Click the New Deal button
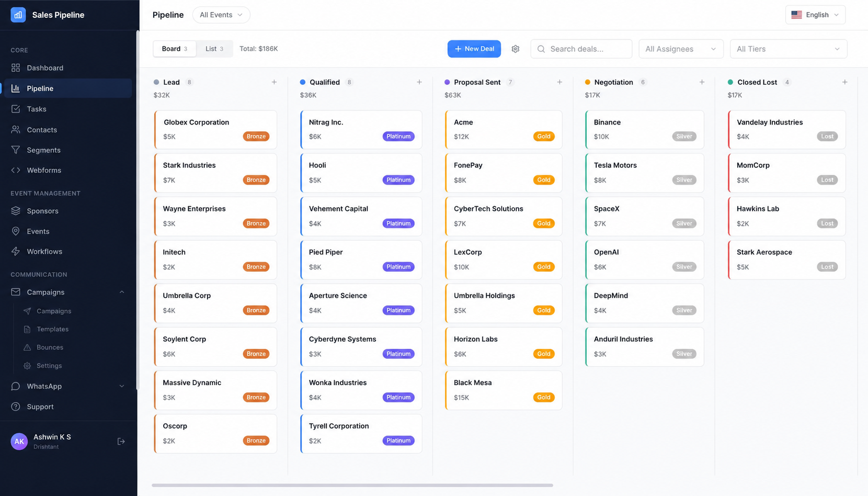 tap(474, 49)
